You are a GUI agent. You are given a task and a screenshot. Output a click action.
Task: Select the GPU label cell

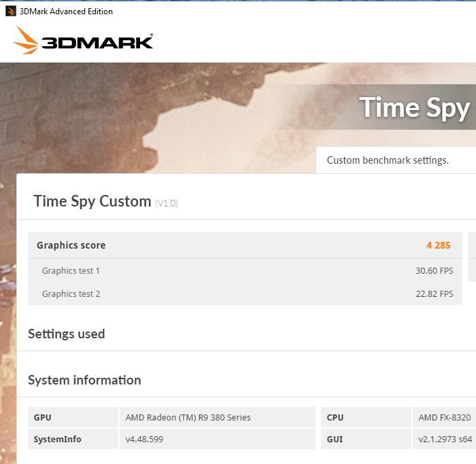(x=73, y=417)
